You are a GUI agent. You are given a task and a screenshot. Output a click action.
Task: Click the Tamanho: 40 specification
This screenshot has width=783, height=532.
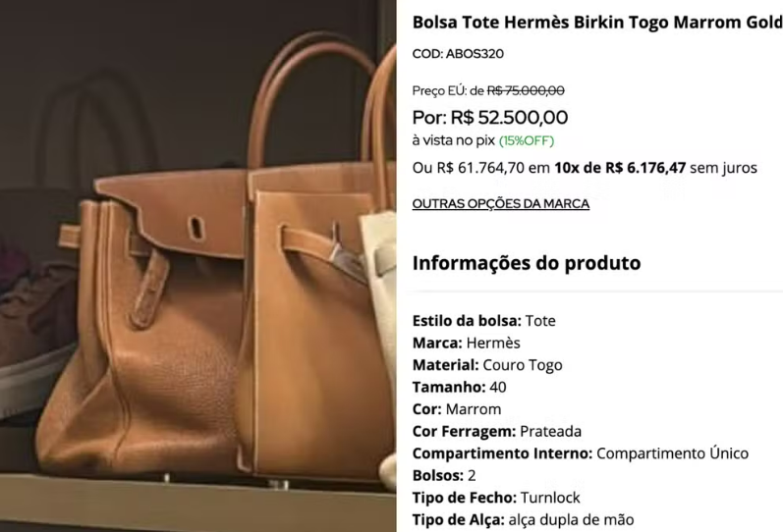[x=459, y=387]
